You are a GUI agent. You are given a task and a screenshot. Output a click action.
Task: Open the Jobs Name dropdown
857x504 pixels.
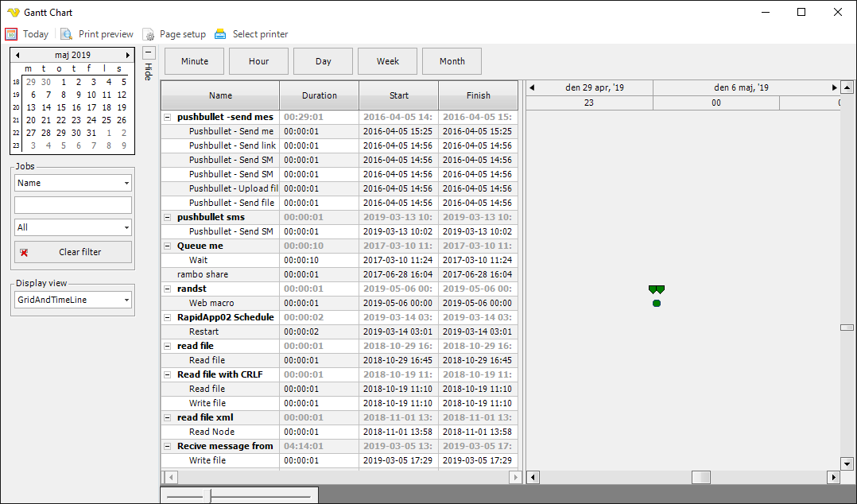click(126, 183)
